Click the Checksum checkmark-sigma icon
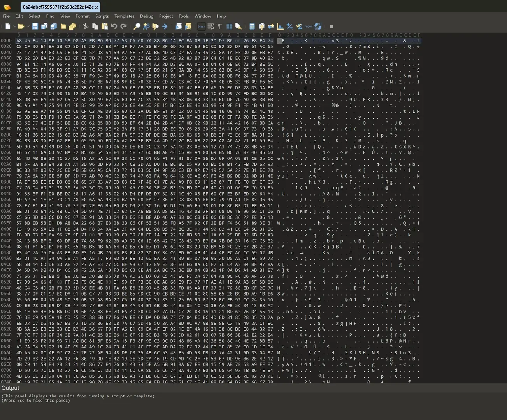 coord(299,26)
